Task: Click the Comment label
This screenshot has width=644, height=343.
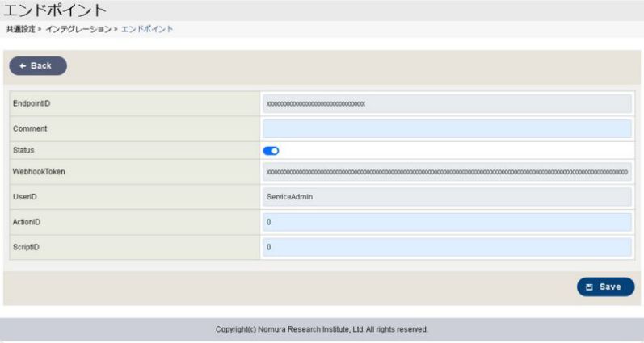Action: click(x=30, y=128)
